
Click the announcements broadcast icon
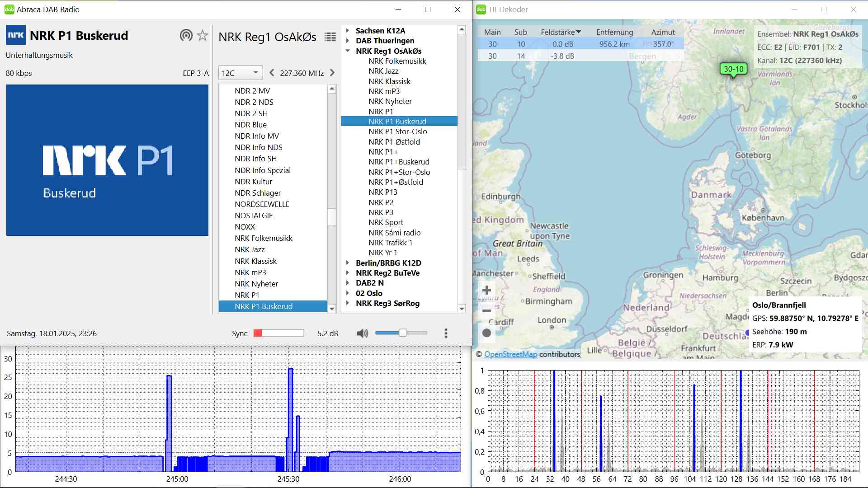186,35
